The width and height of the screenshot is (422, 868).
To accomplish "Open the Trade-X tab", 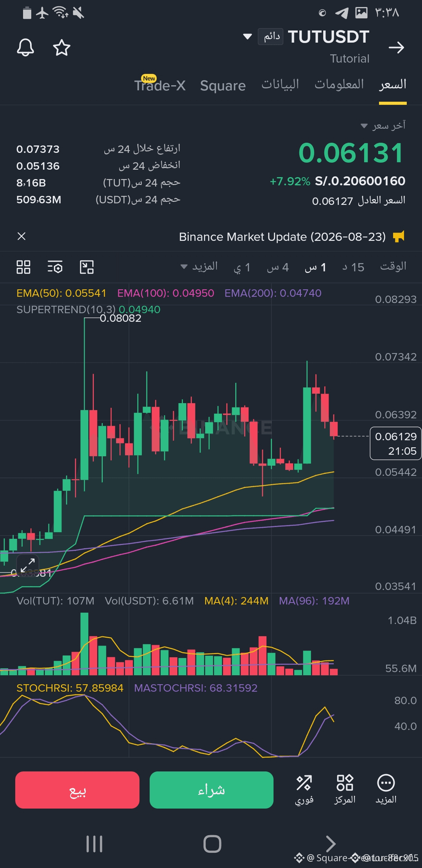I will tap(160, 85).
